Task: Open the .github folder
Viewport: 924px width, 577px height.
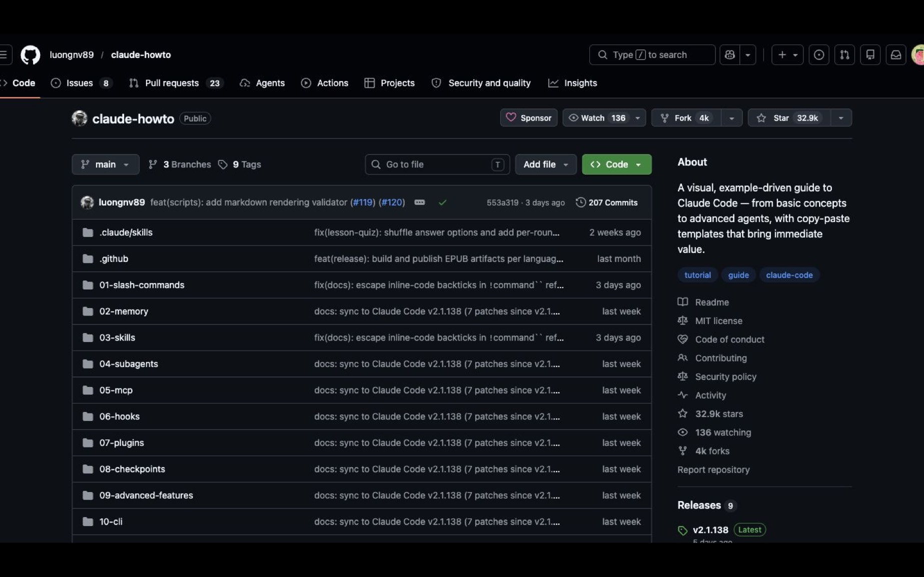Action: (114, 259)
